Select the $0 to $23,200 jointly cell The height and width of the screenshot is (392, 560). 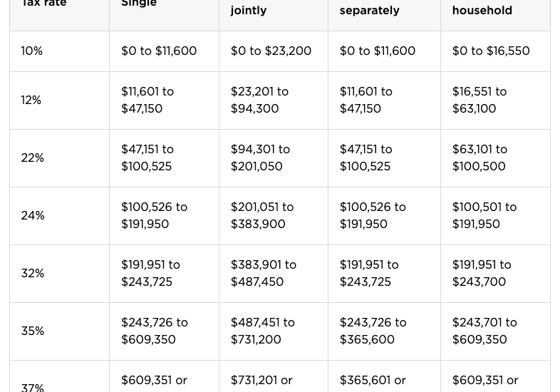(x=274, y=51)
